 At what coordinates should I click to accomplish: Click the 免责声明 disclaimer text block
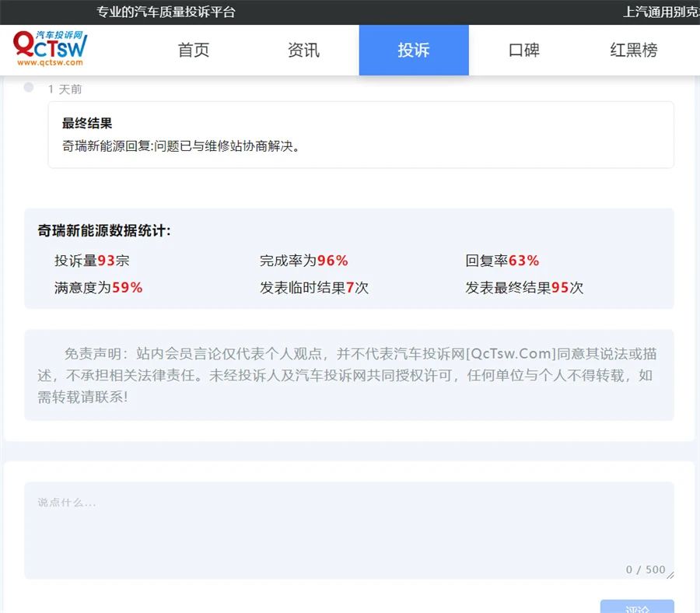pyautogui.click(x=348, y=375)
